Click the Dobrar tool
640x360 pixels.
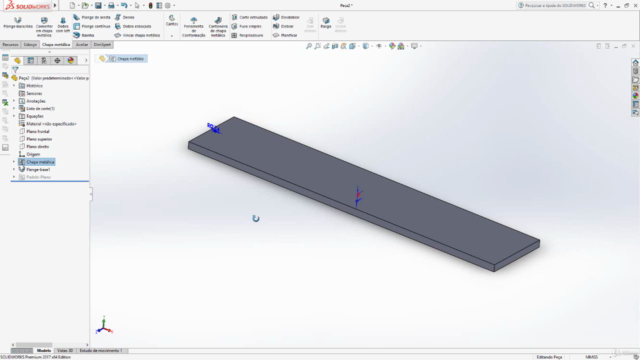(283, 26)
